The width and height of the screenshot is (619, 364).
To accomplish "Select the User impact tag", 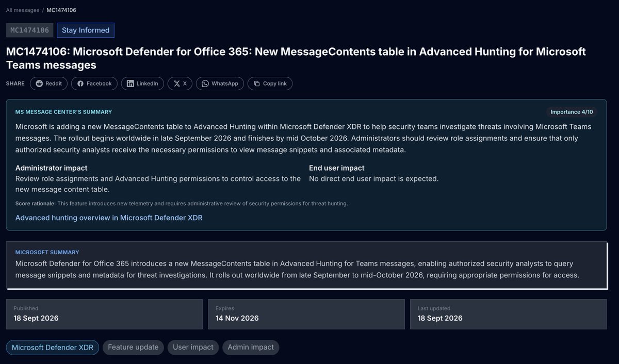I will click(193, 348).
